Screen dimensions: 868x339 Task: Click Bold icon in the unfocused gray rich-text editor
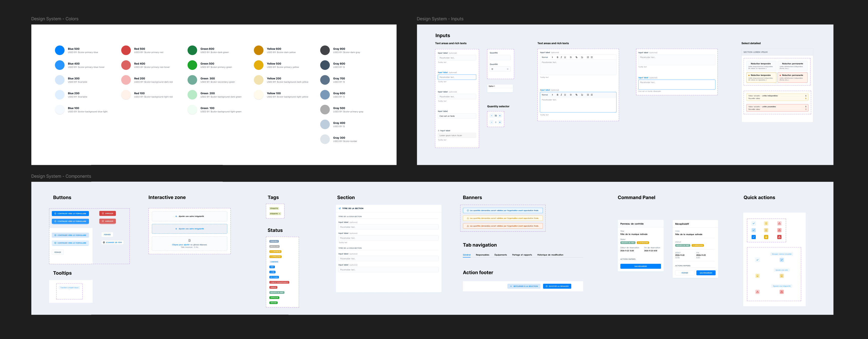click(558, 57)
